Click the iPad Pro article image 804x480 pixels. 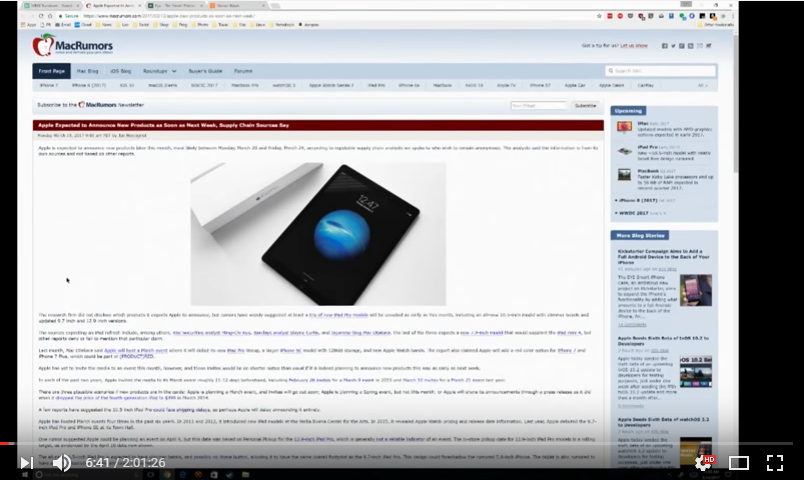pos(318,234)
